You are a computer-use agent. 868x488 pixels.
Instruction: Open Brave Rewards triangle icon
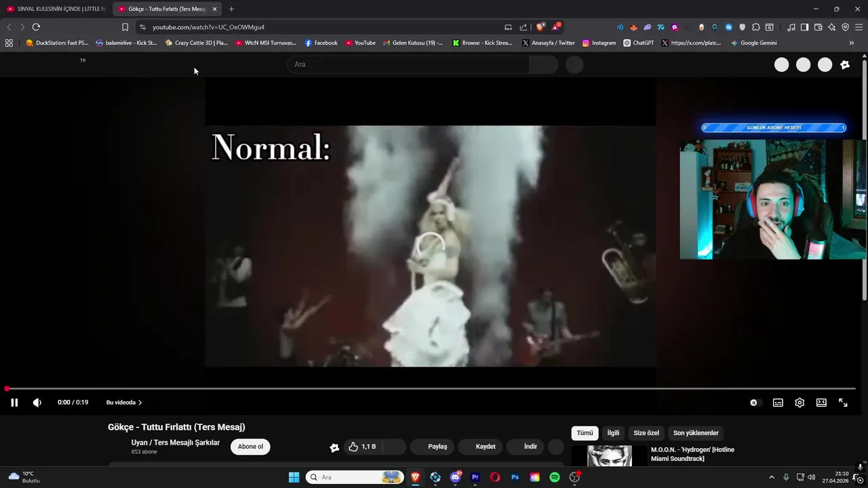(556, 27)
